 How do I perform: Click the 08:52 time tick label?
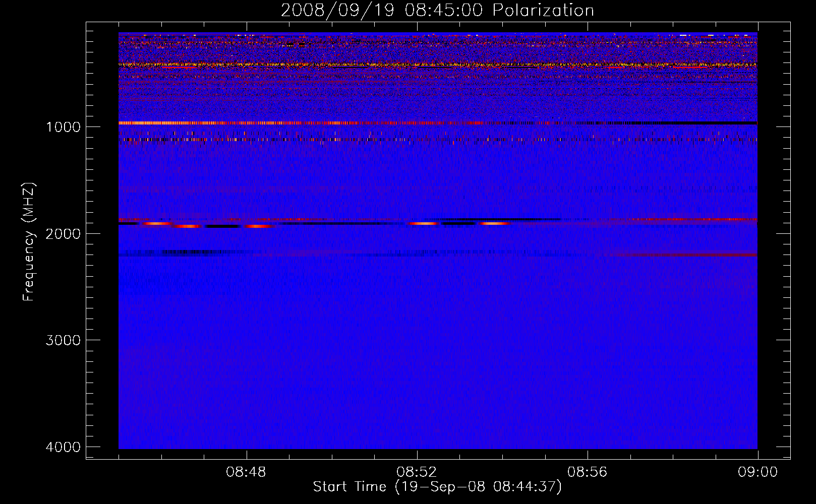(x=417, y=472)
